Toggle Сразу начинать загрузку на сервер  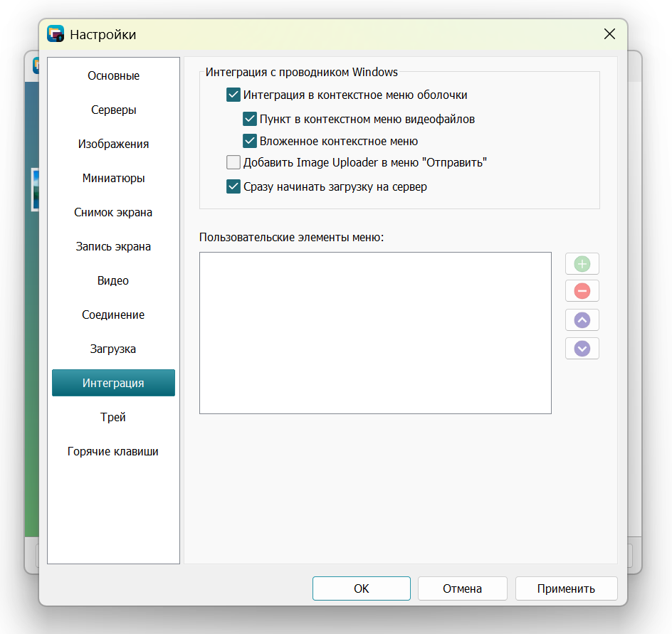(x=233, y=186)
